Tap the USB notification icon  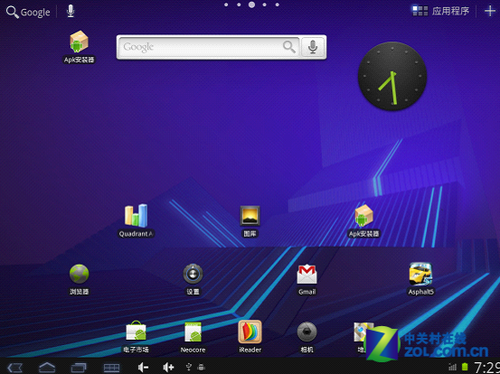[x=189, y=367]
